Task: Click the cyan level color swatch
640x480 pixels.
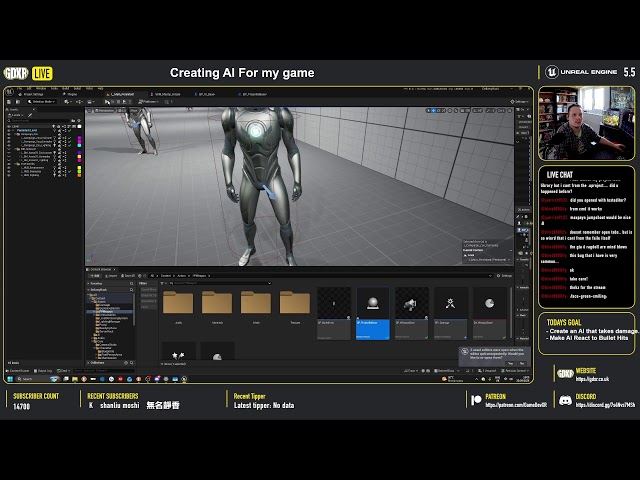Action: click(x=79, y=145)
